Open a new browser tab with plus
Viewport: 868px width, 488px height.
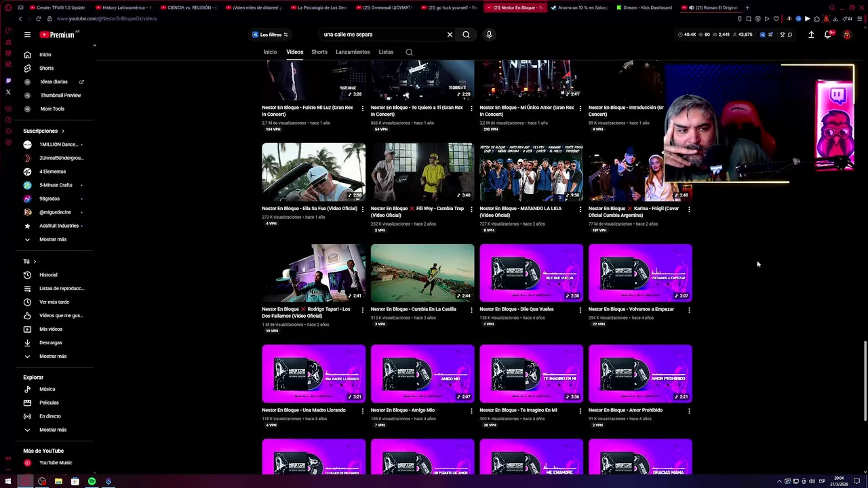(747, 7)
